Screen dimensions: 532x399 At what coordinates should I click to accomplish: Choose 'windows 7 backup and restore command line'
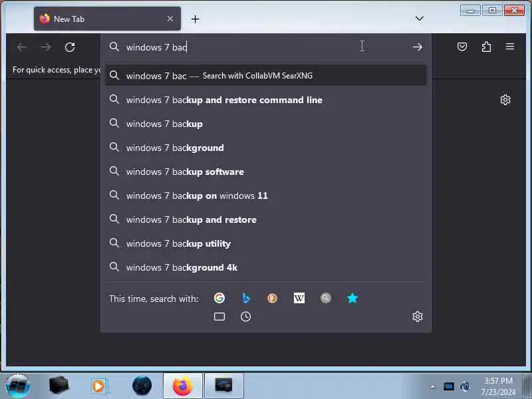tap(266, 100)
